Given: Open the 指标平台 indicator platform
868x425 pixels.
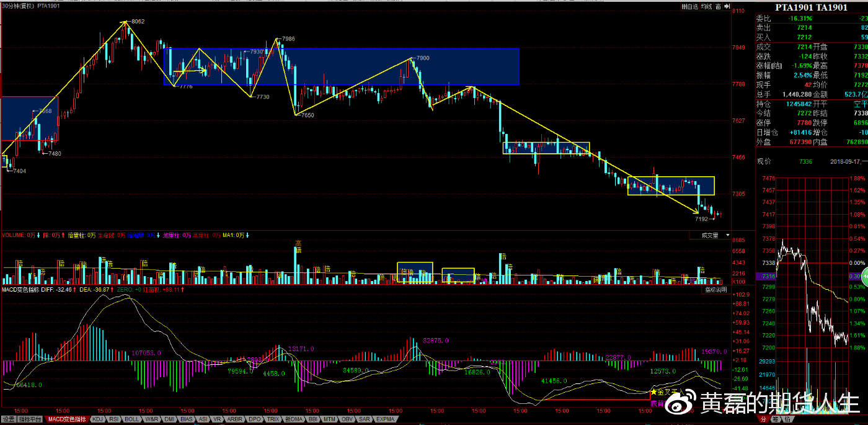Looking at the screenshot, I should click(30, 420).
